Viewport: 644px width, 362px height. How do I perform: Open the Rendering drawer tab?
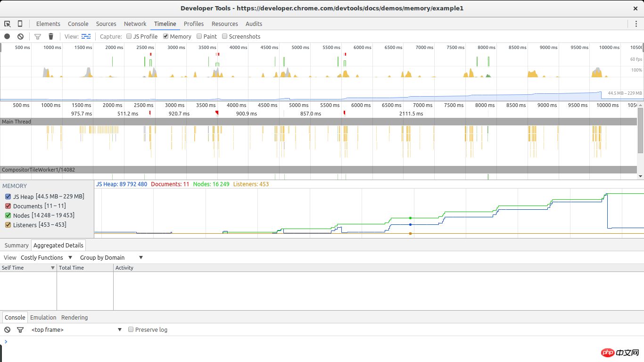74,317
